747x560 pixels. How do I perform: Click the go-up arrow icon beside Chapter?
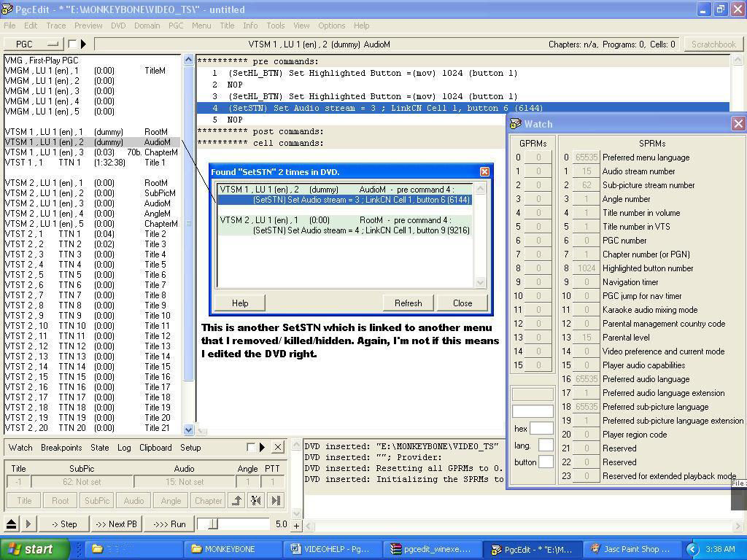[x=236, y=500]
